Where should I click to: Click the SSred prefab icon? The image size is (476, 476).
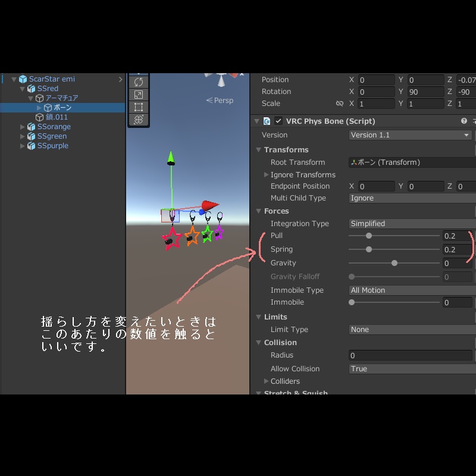[32, 89]
